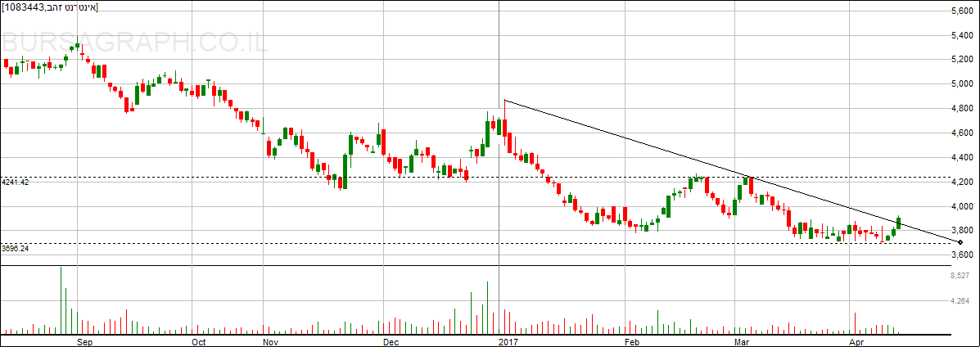Select the 4,200 price axis label
Screen dimensions: 980x347
coord(963,183)
